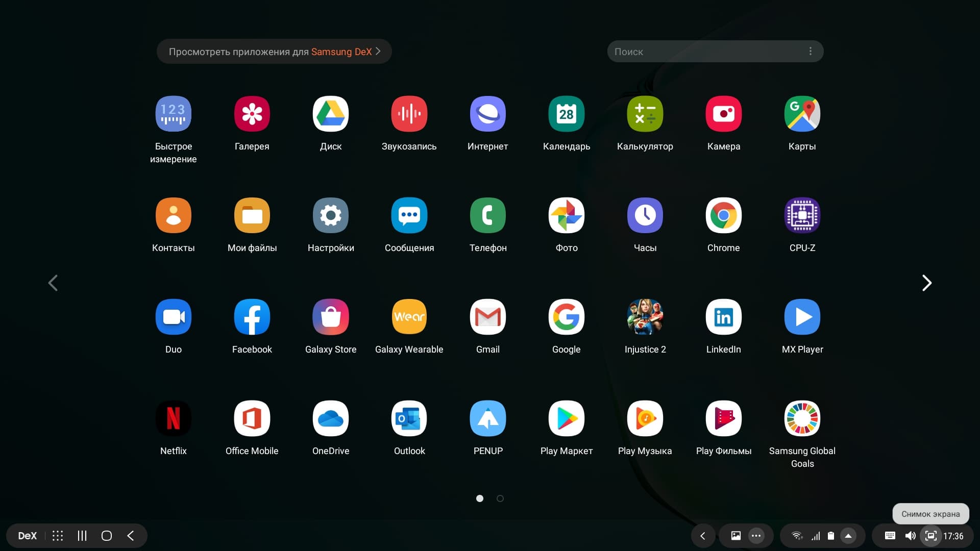980x551 pixels.
Task: Launch the Office Mobile app
Action: coord(252,419)
